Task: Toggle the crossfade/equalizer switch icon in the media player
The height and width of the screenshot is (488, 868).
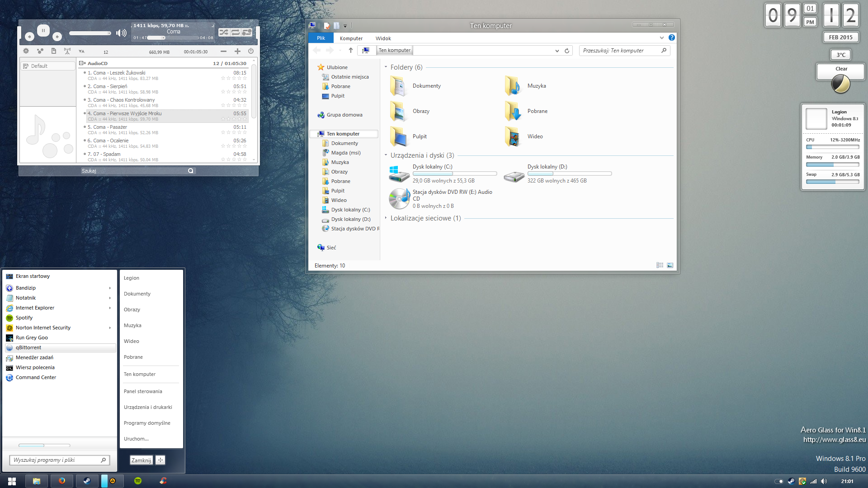Action: 247,32
